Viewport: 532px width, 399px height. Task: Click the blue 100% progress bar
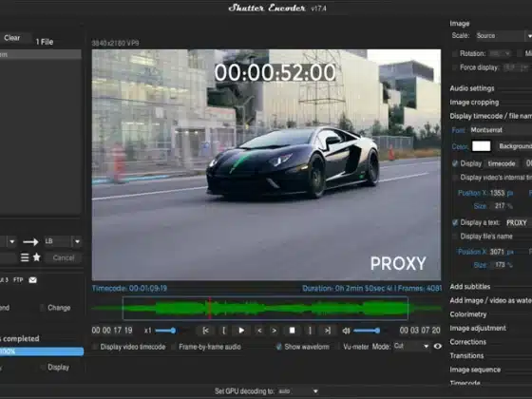pos(42,351)
